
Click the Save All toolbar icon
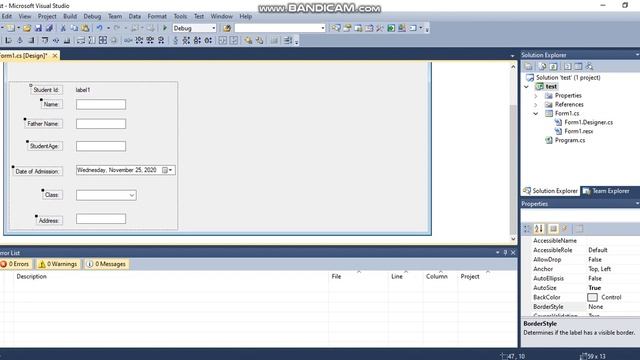click(49, 28)
